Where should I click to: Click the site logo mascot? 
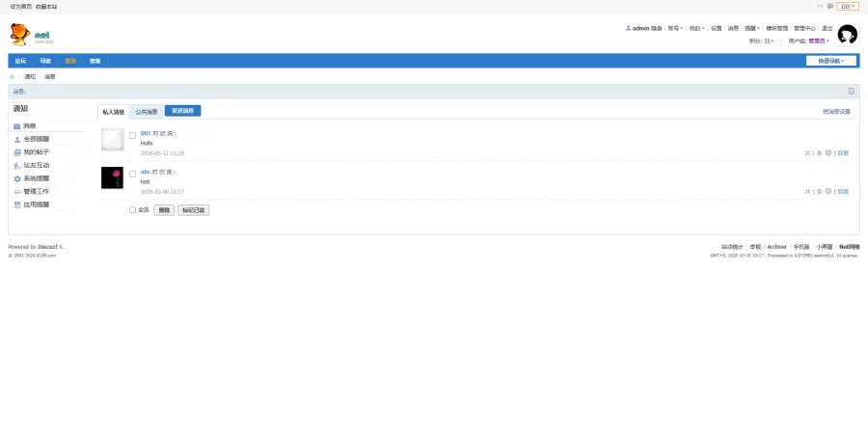20,35
